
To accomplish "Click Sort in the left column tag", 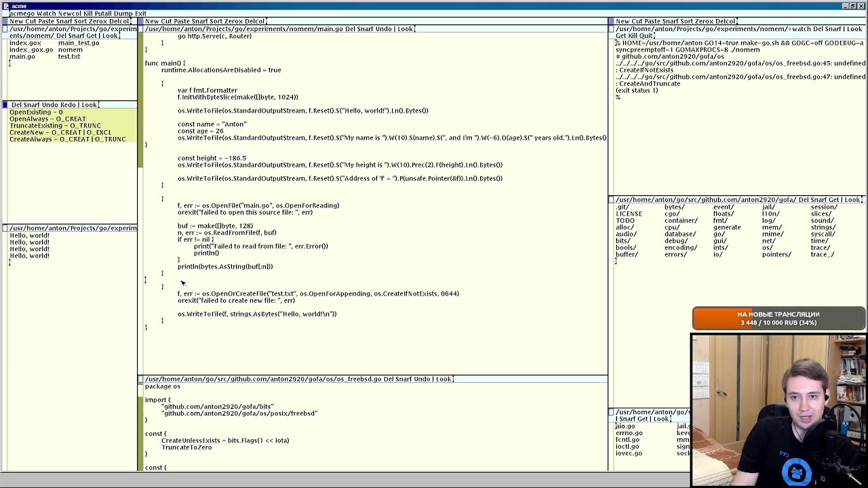I will [79, 21].
